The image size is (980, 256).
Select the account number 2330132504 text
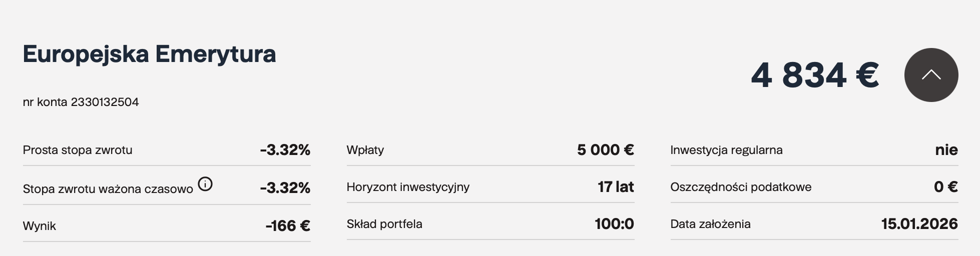coord(105,102)
